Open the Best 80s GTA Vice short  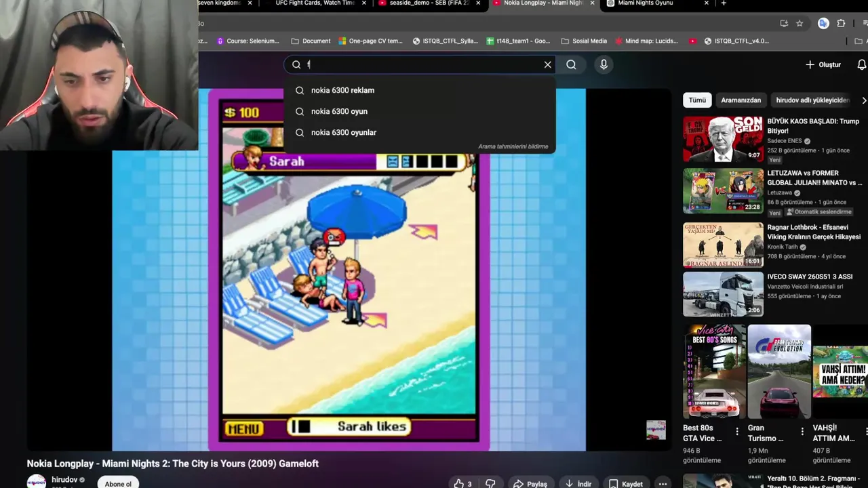[714, 371]
